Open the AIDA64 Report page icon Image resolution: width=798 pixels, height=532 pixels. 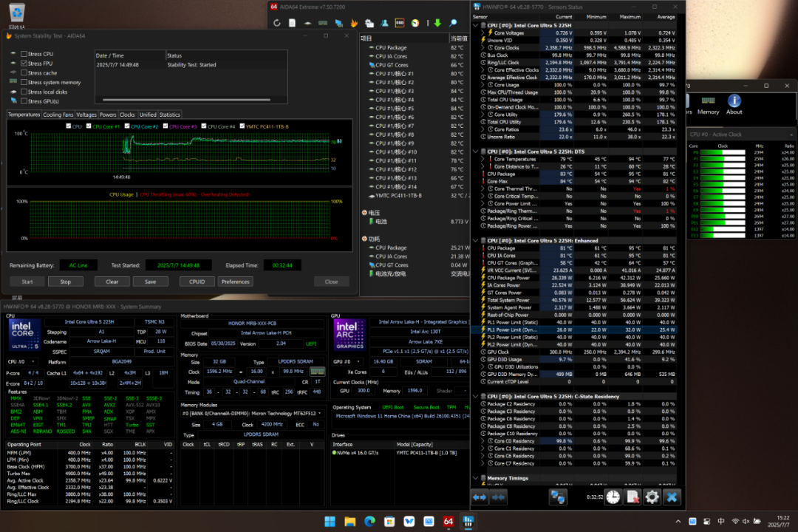point(292,23)
